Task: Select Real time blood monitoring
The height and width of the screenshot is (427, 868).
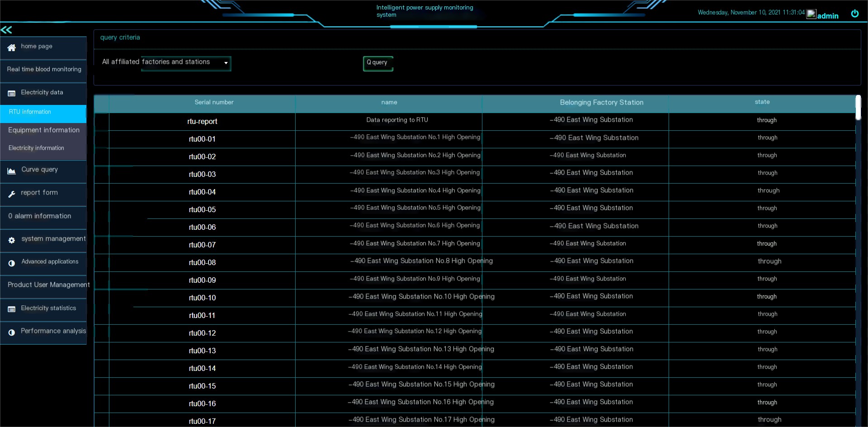Action: click(44, 69)
